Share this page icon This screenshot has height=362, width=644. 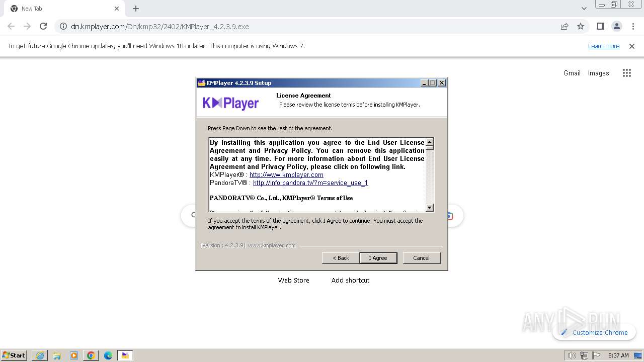[x=565, y=26]
